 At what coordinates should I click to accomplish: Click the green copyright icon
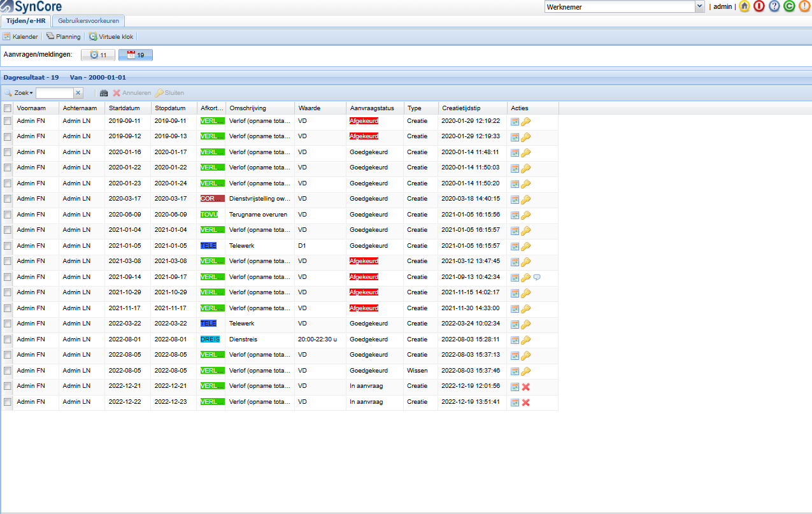789,6
